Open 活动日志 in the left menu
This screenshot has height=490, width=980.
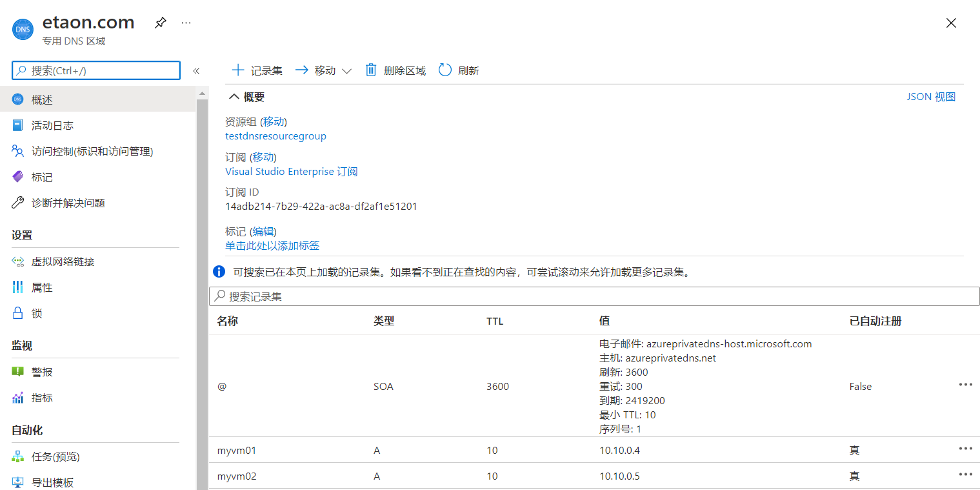coord(97,125)
